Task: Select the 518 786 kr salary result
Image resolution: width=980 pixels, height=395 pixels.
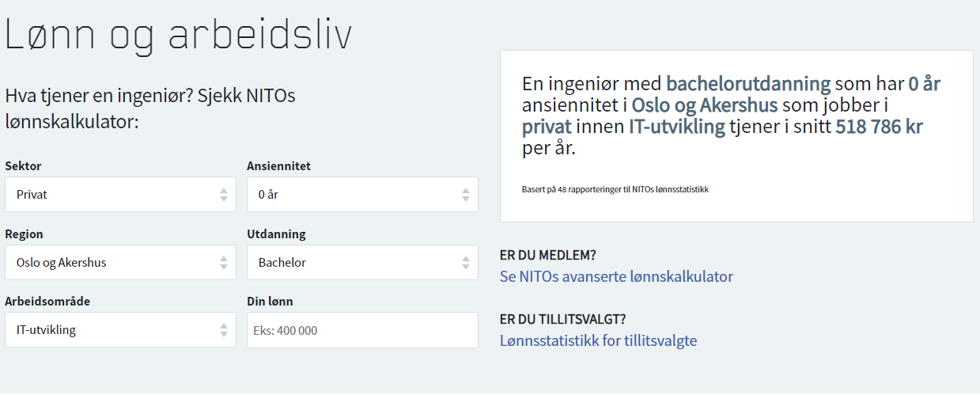Action: tap(879, 127)
